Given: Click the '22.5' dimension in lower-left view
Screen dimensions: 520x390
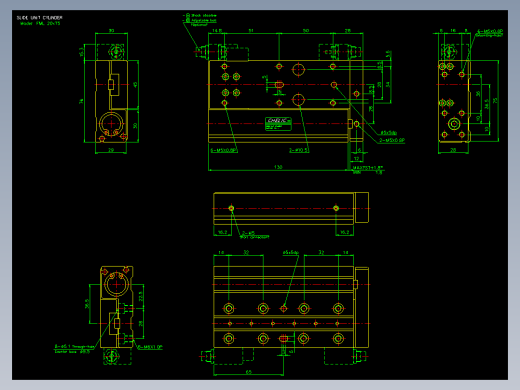Looking at the screenshot, I should click(140, 296).
